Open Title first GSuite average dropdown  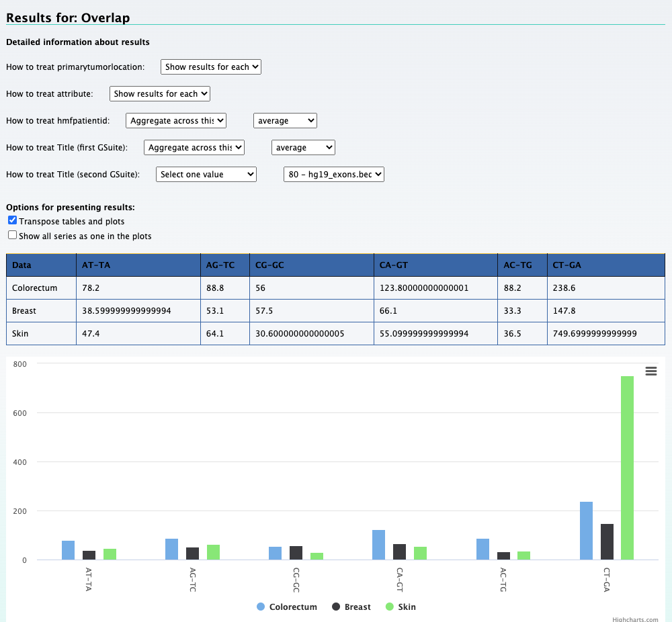coord(303,148)
